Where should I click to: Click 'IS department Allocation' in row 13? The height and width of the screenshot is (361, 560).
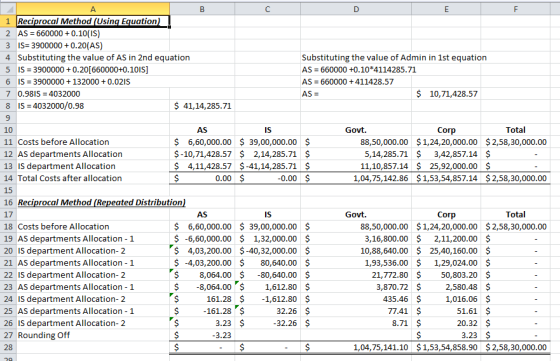66,166
